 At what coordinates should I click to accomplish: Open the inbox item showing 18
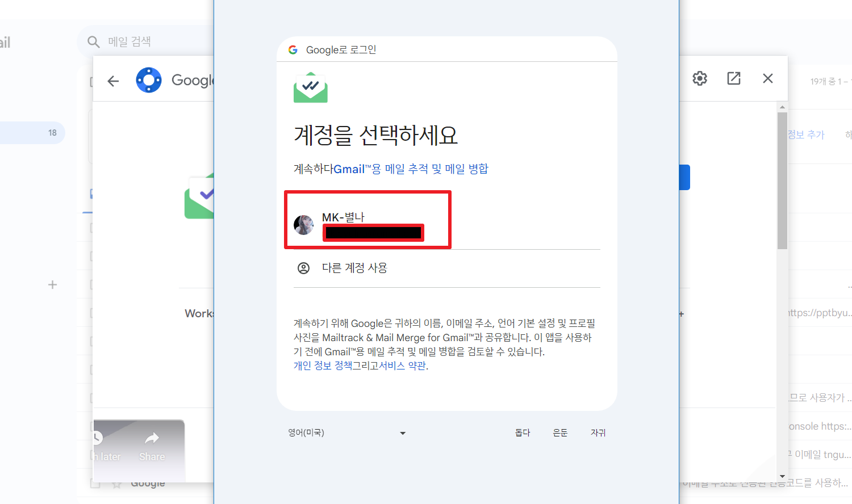click(32, 133)
